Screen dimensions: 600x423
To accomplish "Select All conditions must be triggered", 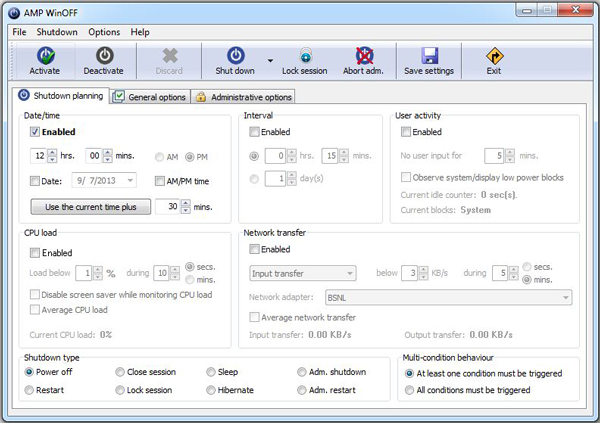I will [409, 390].
